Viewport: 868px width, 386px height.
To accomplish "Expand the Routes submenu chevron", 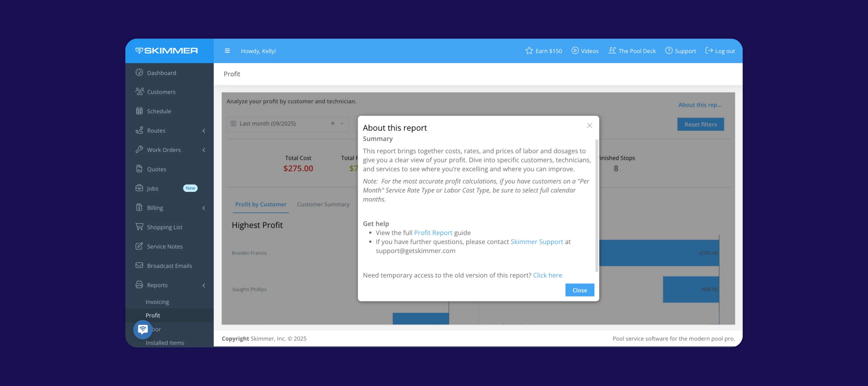I will (x=203, y=131).
